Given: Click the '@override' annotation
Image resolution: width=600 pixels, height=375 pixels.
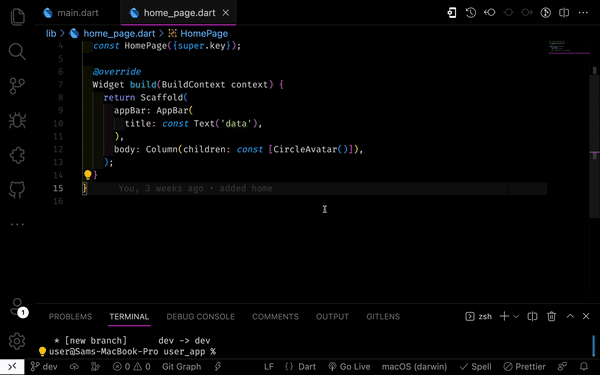Looking at the screenshot, I should [117, 72].
